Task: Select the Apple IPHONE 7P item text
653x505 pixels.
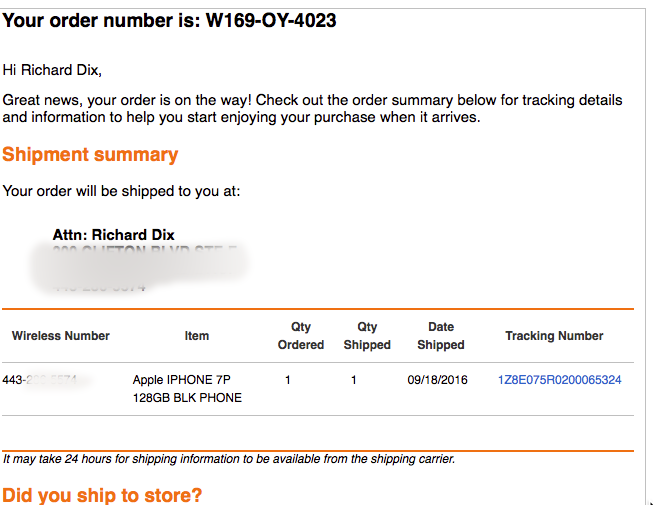Action: [187, 388]
